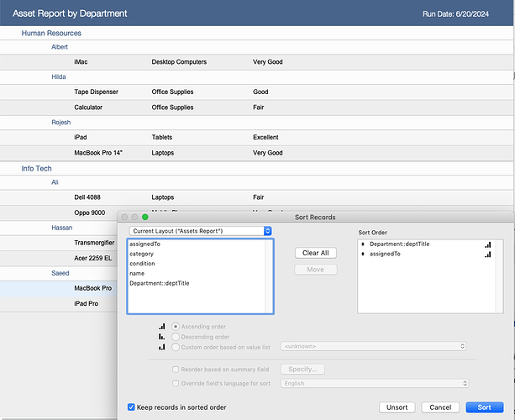Select category in the field list
Screen dimensions: 515x420
tap(142, 254)
